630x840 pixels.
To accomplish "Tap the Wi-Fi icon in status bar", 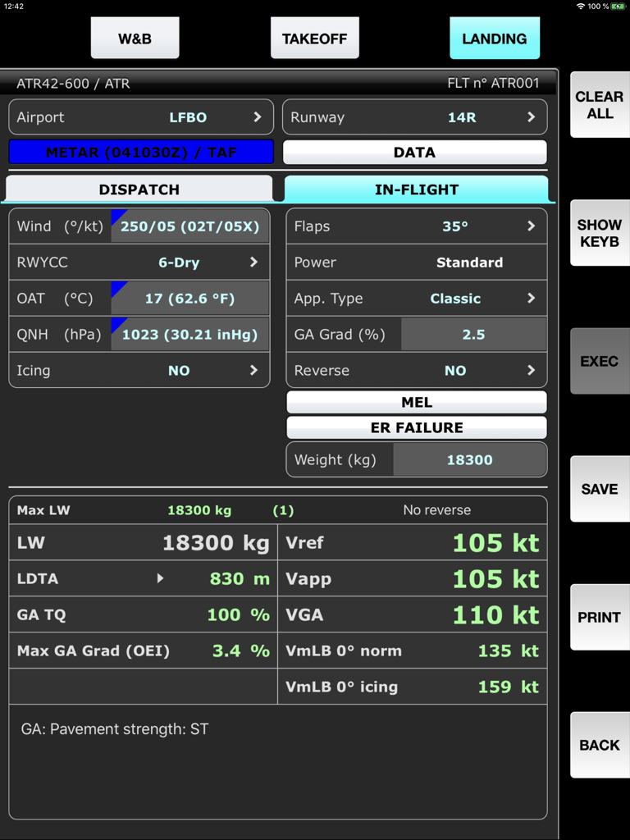I will 581,7.
